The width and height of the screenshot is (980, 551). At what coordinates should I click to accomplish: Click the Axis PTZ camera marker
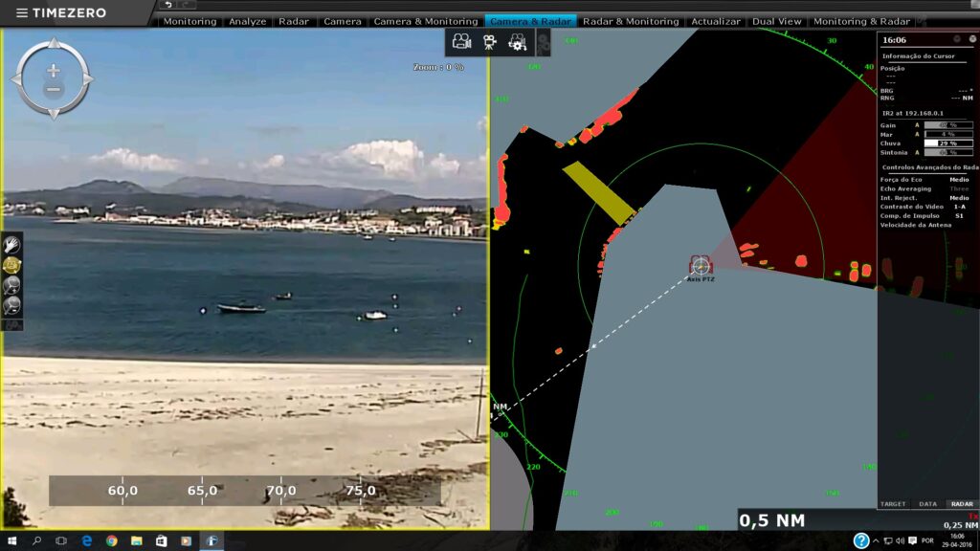pyautogui.click(x=701, y=266)
